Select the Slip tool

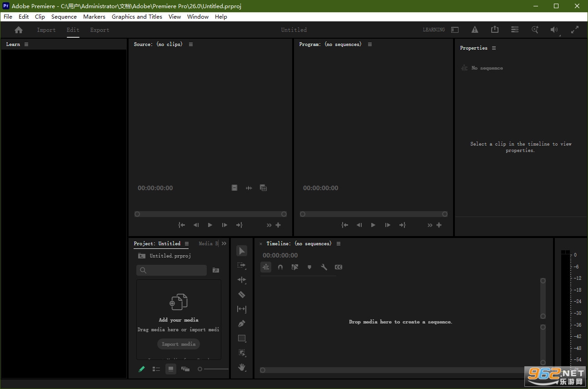pos(242,309)
